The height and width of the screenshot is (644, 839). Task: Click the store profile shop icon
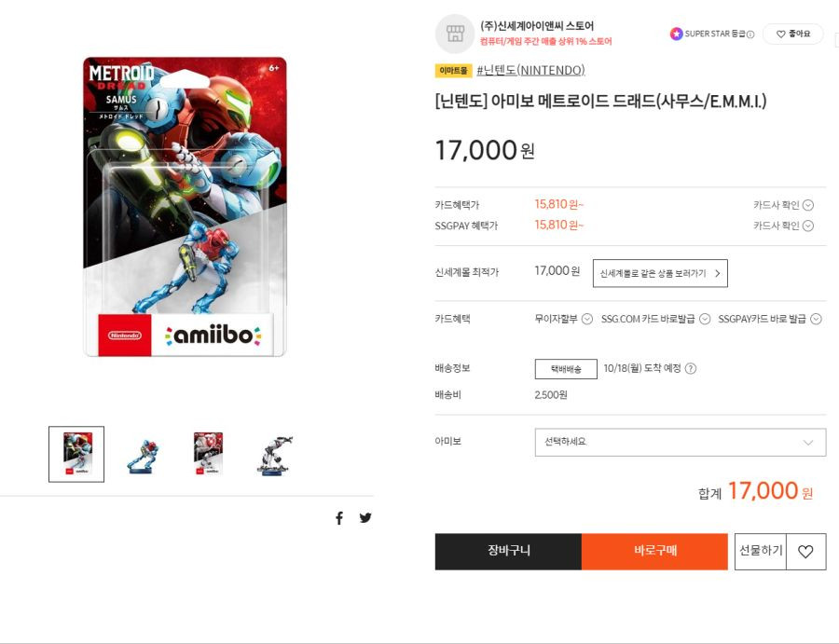[x=454, y=34]
